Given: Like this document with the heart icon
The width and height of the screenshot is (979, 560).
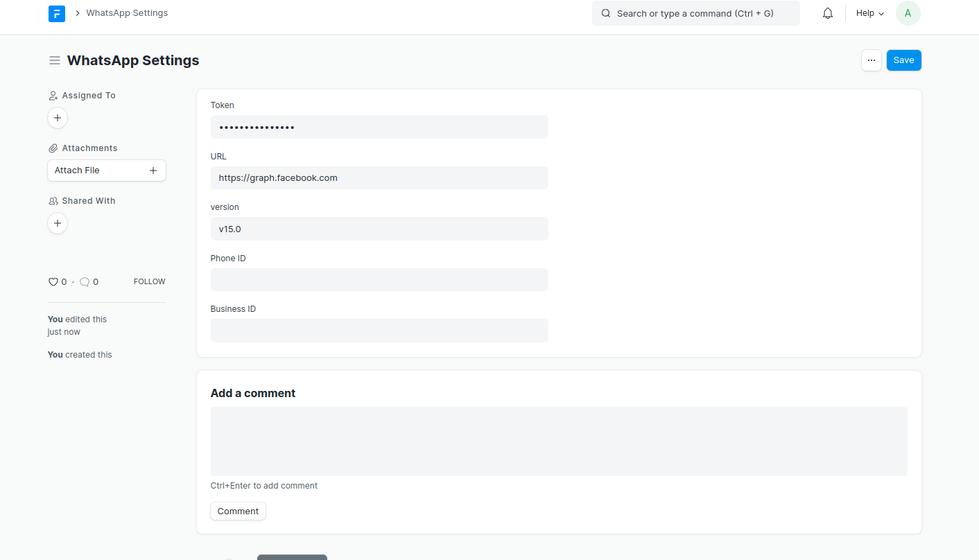Looking at the screenshot, I should click(x=53, y=282).
